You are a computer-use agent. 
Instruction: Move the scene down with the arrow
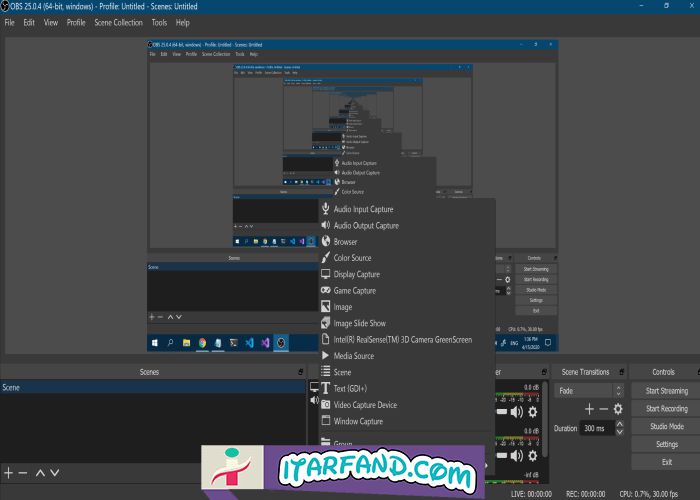[x=55, y=472]
